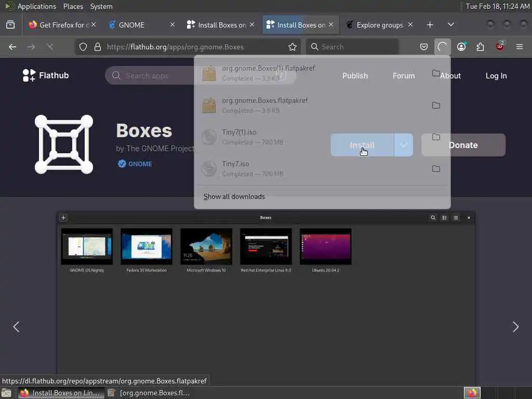Open the extensions puzzle icon

point(480,47)
